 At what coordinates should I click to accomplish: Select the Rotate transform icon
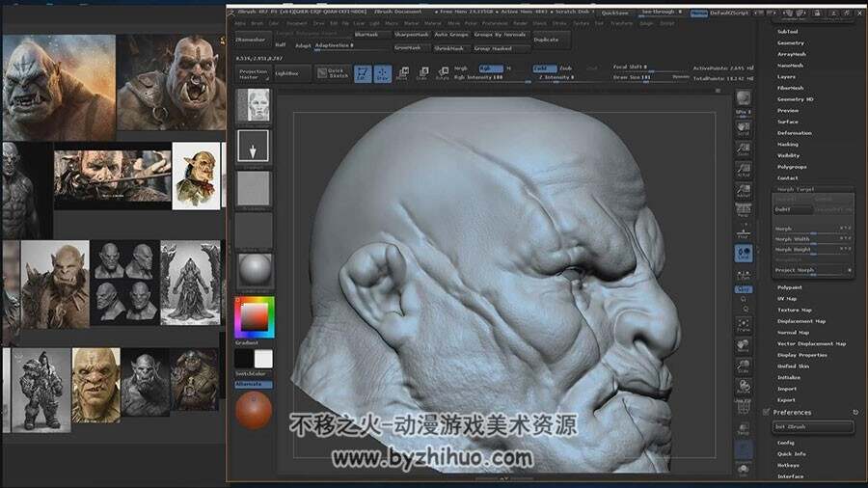coord(443,73)
